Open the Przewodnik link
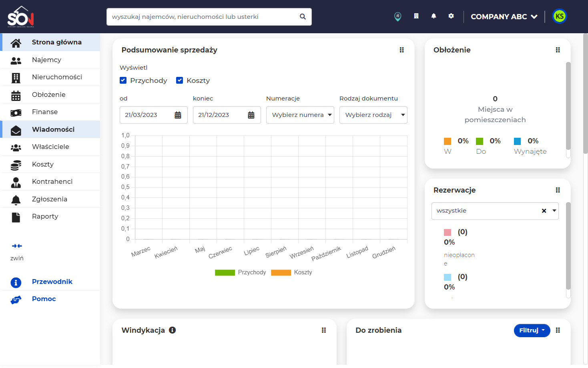This screenshot has width=588, height=368. [x=52, y=282]
